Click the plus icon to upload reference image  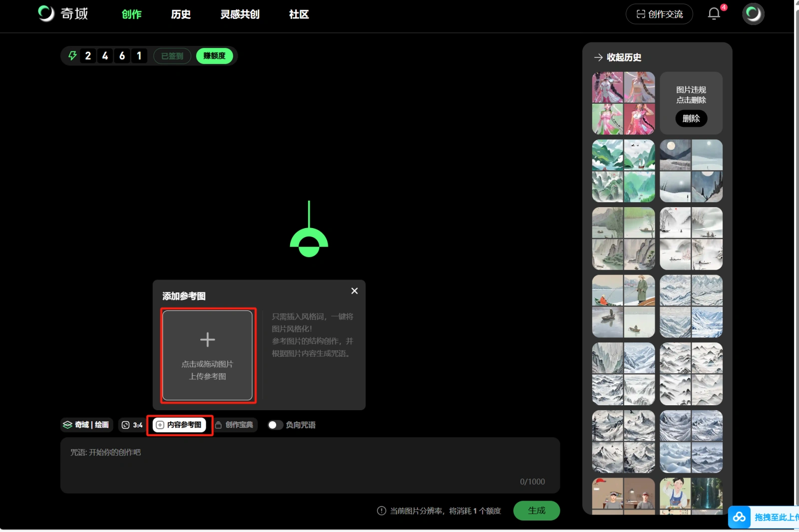point(207,340)
